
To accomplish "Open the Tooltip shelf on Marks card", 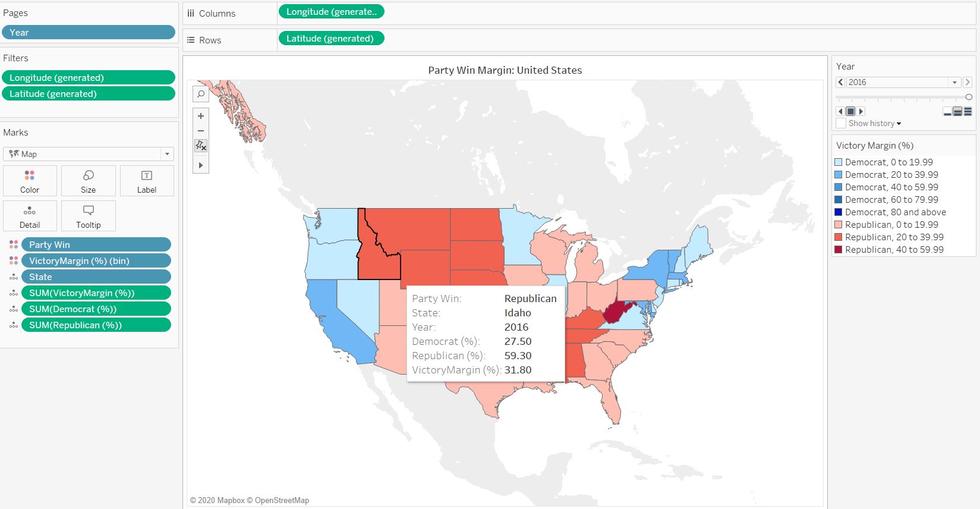I will 88,215.
